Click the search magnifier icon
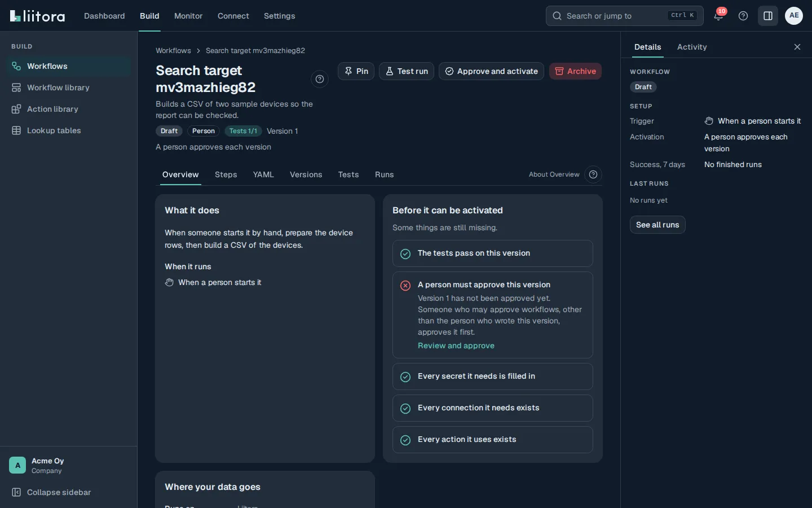 pos(557,16)
